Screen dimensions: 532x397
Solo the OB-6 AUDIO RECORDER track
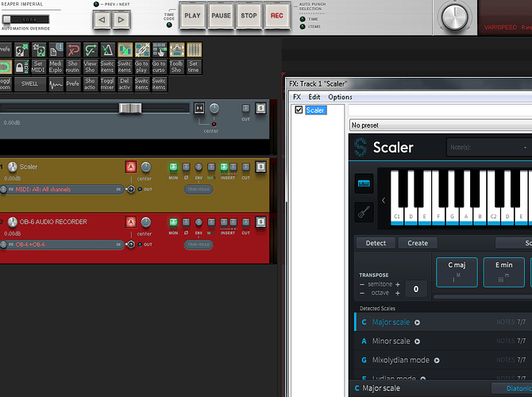point(260,222)
